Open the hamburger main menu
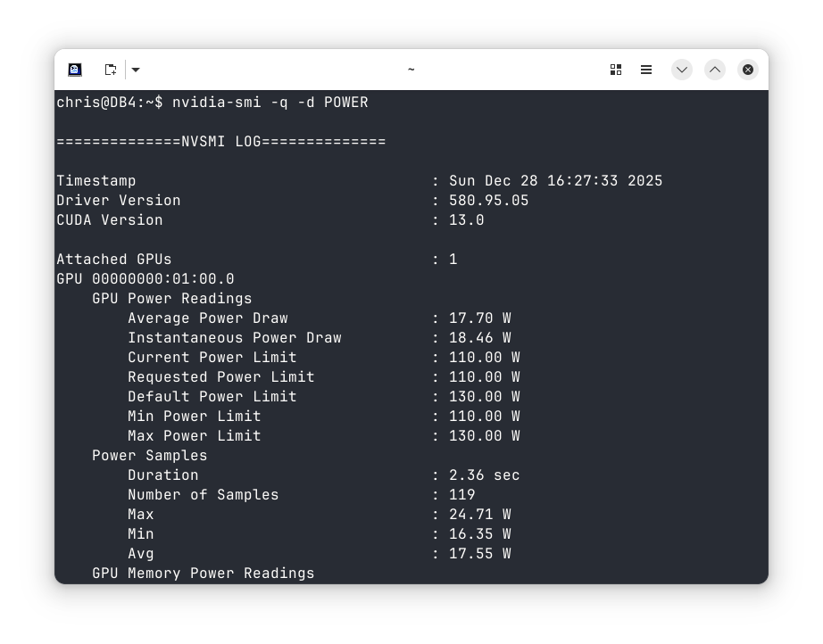The height and width of the screenshot is (644, 823). [646, 70]
